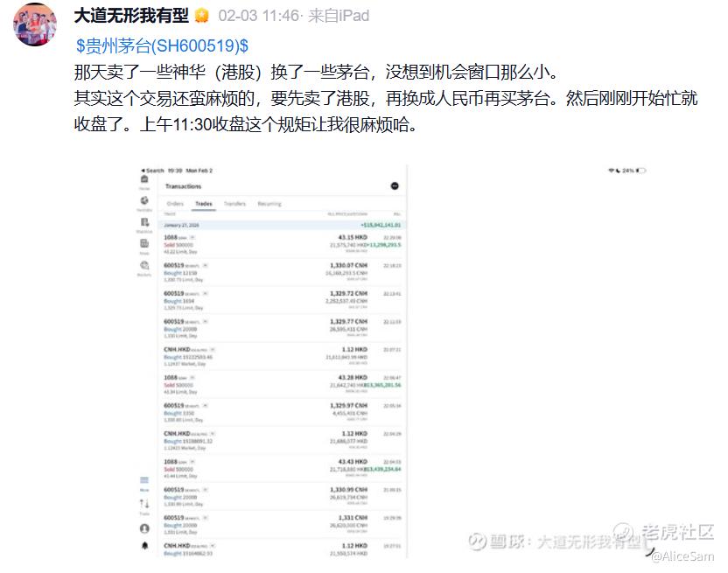Click the 02-03 11:46 post timestamp
The width and height of the screenshot is (728, 573).
[x=258, y=16]
